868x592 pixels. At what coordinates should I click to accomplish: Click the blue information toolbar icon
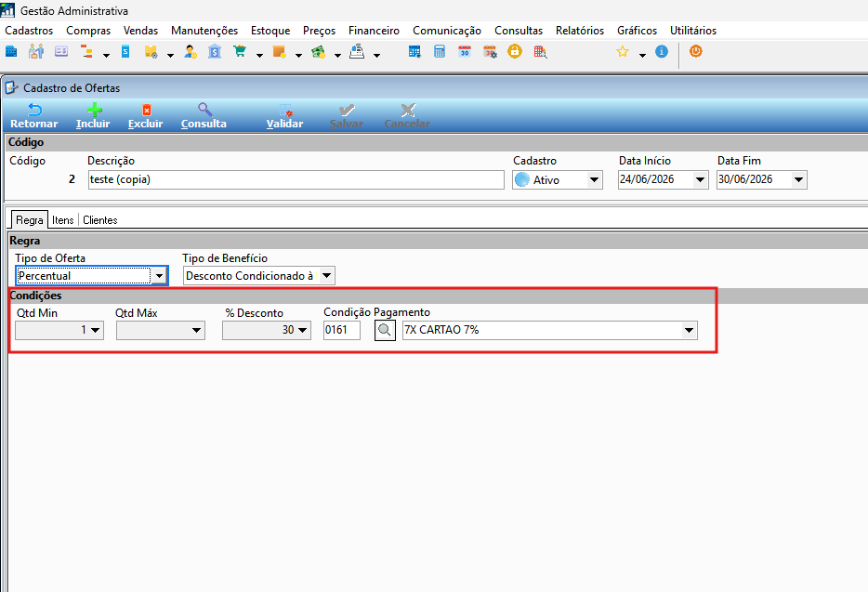[x=662, y=51]
